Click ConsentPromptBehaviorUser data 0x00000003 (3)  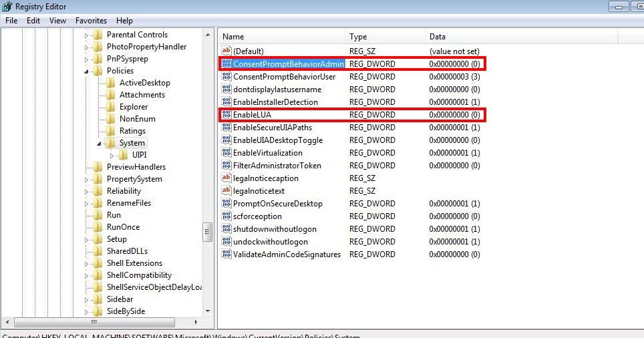tap(454, 76)
